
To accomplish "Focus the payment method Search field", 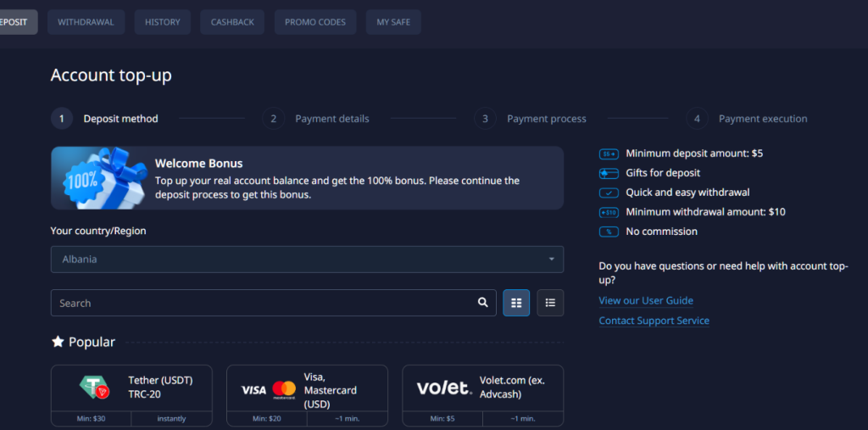I will (274, 303).
